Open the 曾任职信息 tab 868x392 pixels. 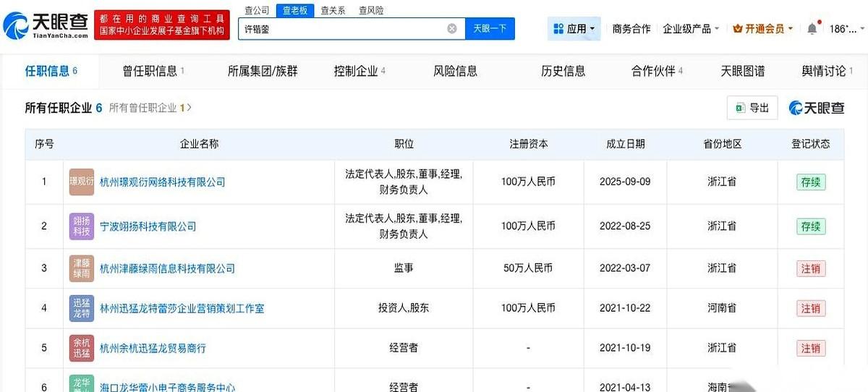(153, 71)
